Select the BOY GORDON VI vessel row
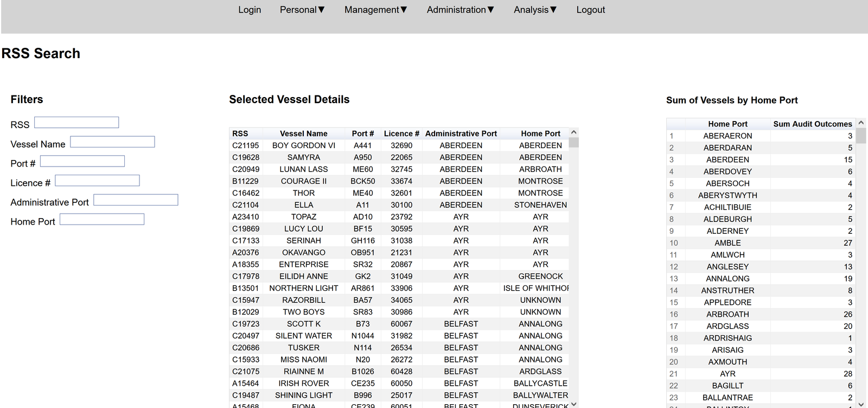 point(303,145)
